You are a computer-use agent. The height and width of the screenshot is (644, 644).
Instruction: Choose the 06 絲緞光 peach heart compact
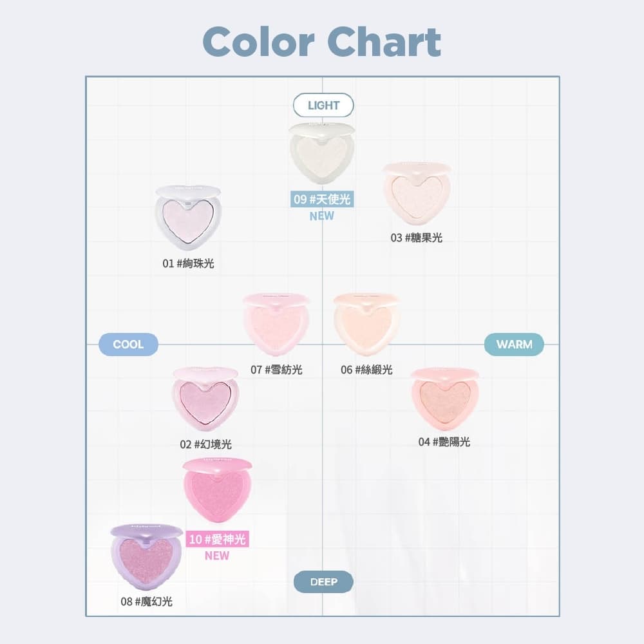[366, 324]
